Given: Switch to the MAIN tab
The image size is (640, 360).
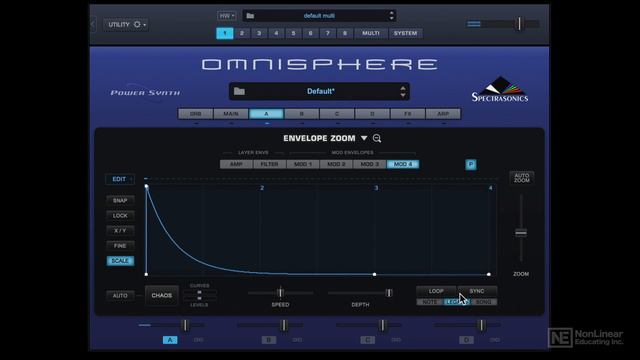Looking at the screenshot, I should 231,114.
